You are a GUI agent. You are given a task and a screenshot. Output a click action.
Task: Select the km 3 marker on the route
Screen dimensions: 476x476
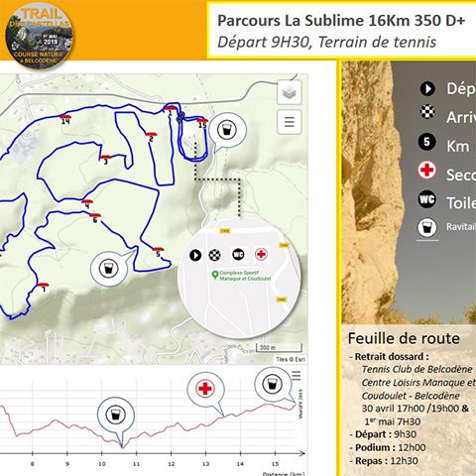coord(105,160)
